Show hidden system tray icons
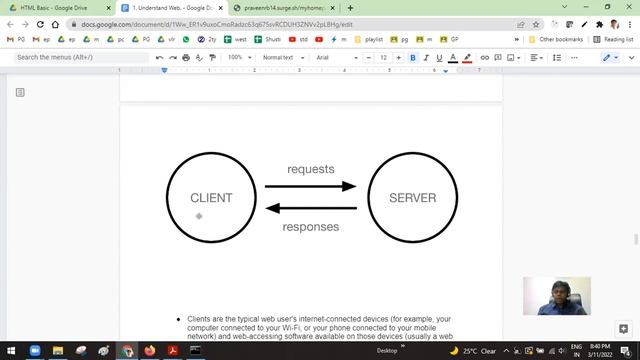This screenshot has height=360, width=640. pyautogui.click(x=506, y=351)
